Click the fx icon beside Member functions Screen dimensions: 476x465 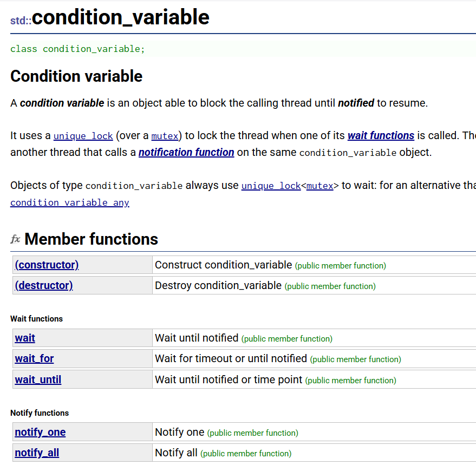[x=16, y=239]
